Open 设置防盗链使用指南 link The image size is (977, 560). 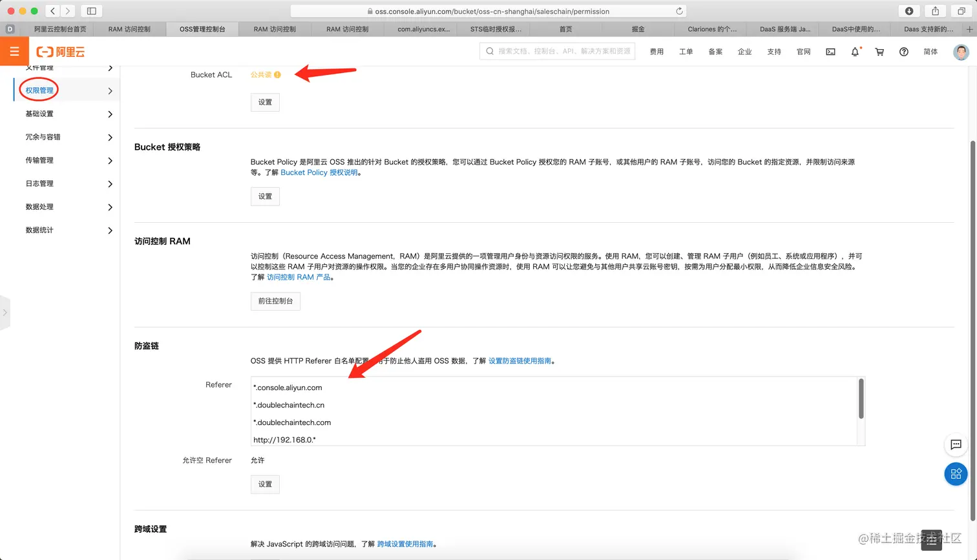click(520, 361)
